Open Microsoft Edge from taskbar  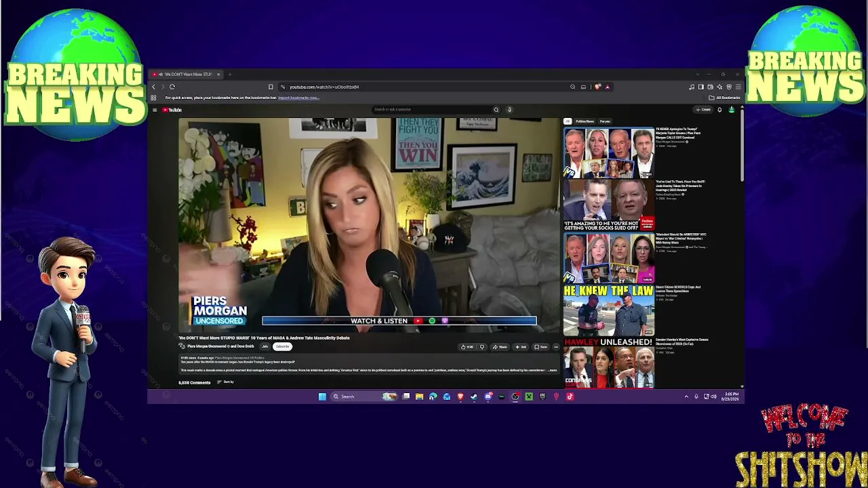pos(433,396)
